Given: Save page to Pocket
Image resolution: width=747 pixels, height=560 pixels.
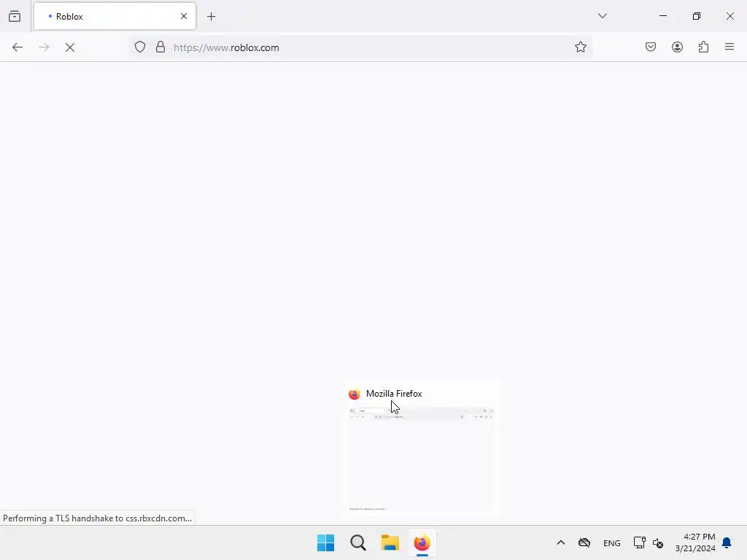Looking at the screenshot, I should 651,47.
